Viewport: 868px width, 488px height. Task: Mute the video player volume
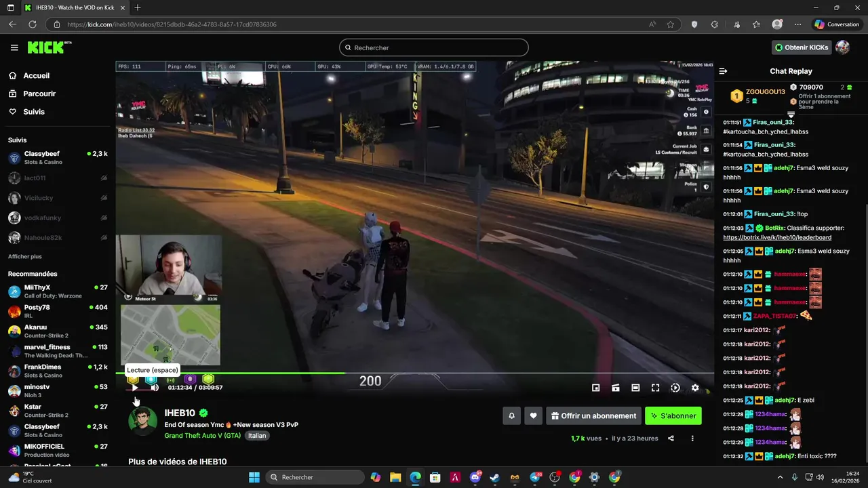click(155, 388)
